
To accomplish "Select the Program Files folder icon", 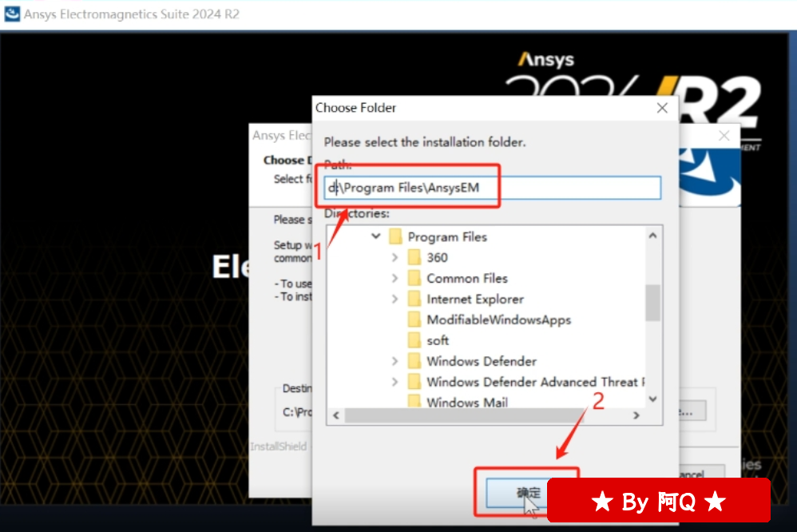I will 395,236.
